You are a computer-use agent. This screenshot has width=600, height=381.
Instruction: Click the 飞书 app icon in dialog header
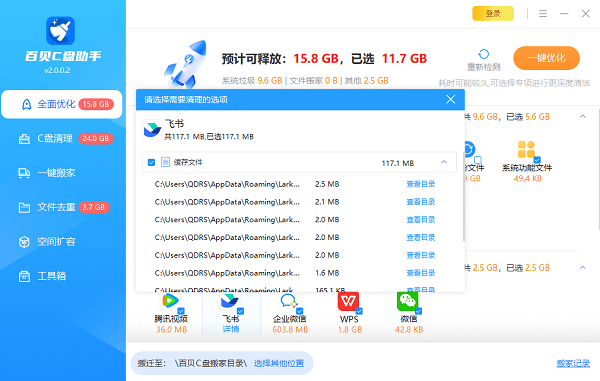coord(152,130)
